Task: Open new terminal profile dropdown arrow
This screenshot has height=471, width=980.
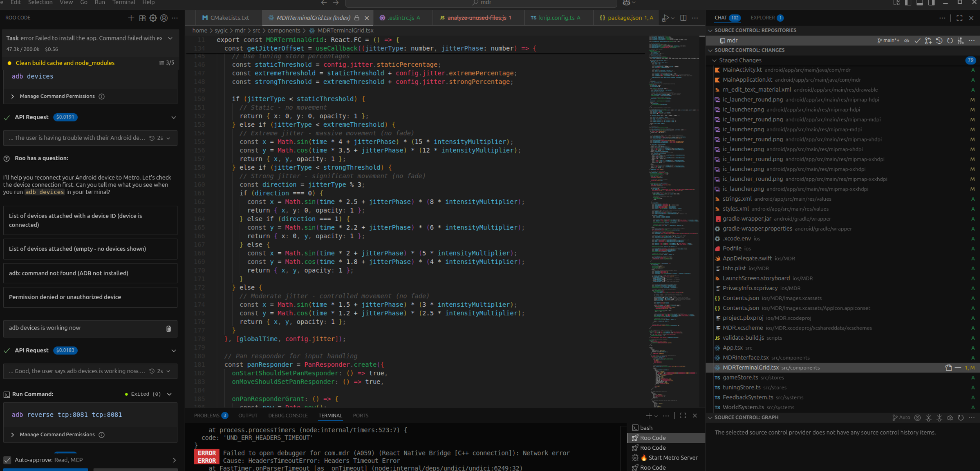Action: pos(656,415)
